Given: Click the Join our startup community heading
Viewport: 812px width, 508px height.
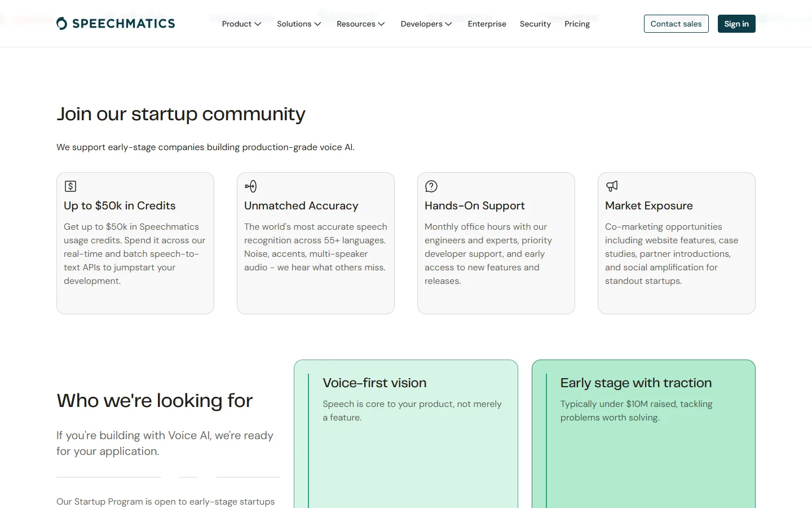Looking at the screenshot, I should (x=181, y=114).
